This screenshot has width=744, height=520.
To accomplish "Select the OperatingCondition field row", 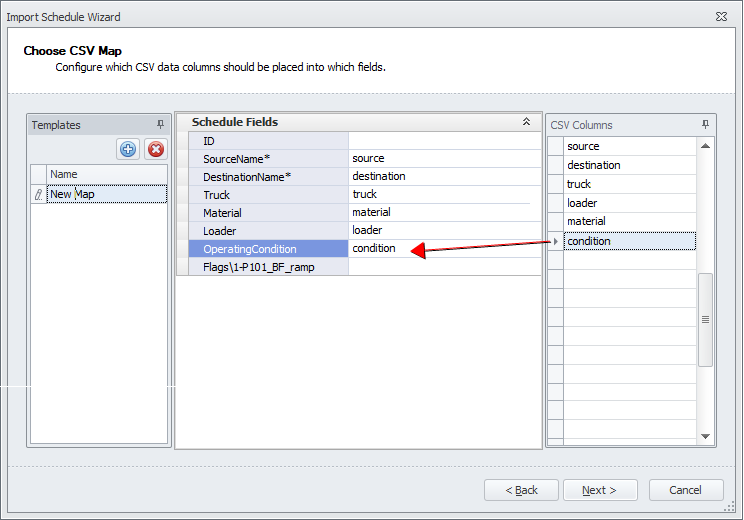I will [262, 249].
